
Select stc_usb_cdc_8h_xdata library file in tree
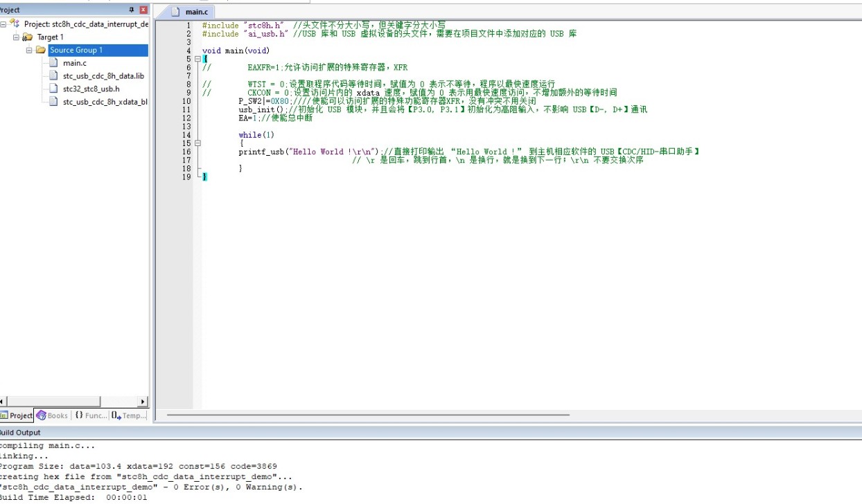[105, 102]
